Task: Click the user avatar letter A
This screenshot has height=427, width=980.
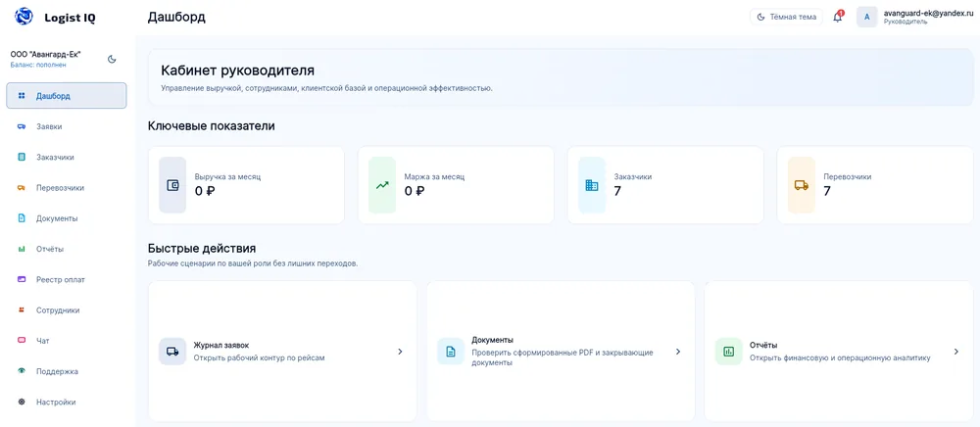Action: (867, 17)
